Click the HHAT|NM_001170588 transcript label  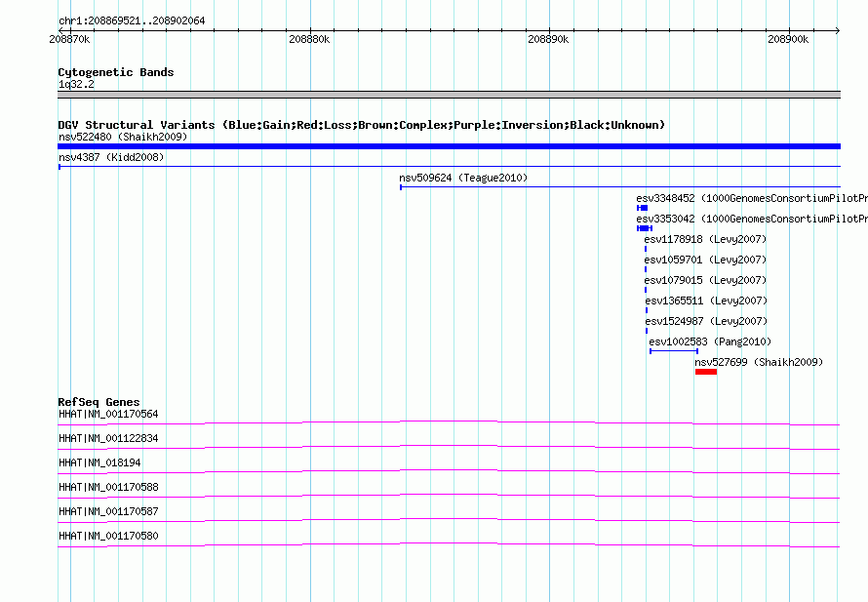point(108,488)
